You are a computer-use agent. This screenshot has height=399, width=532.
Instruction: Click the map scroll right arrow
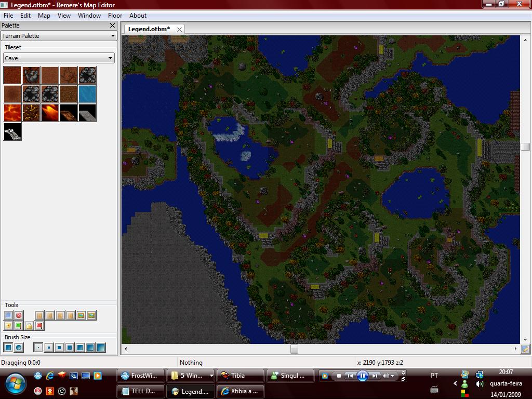[515, 349]
